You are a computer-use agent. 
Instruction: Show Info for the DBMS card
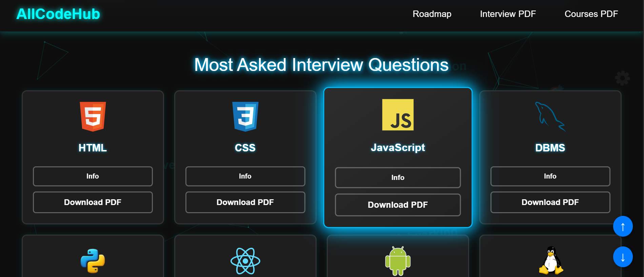coord(550,176)
